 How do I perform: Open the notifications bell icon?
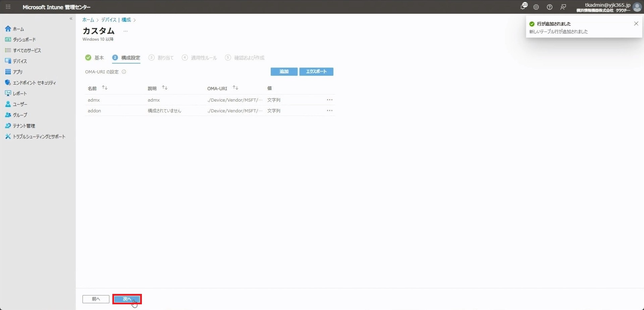click(x=523, y=7)
